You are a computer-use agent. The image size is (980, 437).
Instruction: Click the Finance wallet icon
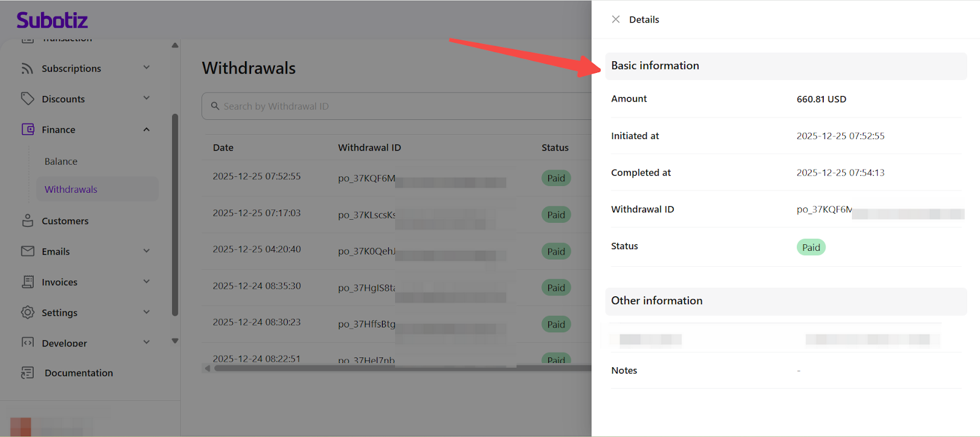tap(28, 129)
